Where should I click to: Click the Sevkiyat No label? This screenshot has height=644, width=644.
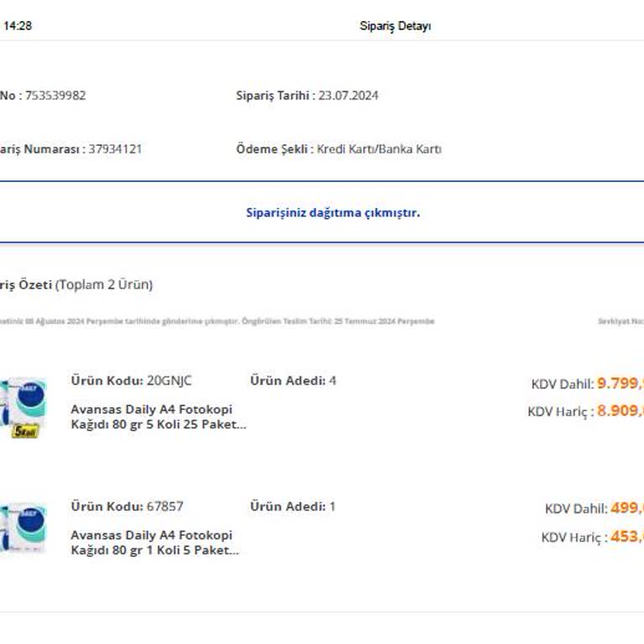621,321
